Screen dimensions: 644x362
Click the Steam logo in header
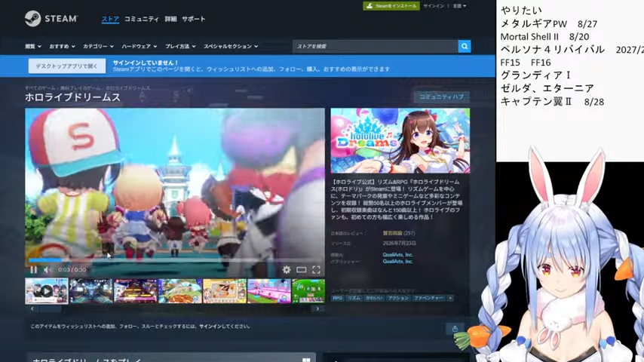pyautogui.click(x=51, y=19)
